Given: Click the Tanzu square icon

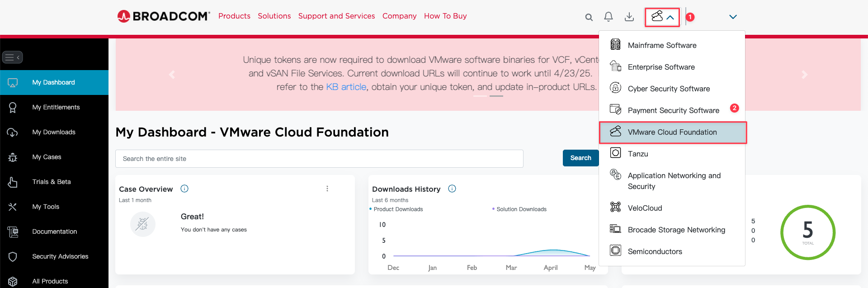Looking at the screenshot, I should [x=615, y=153].
